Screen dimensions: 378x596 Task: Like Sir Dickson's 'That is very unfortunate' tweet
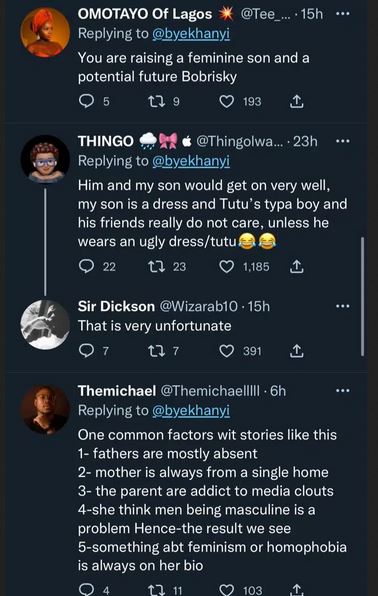[227, 351]
